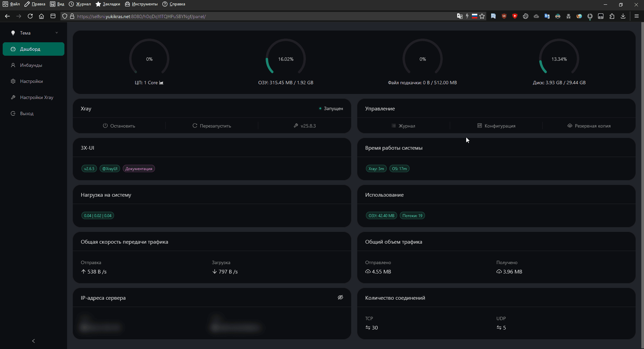Open the Журнал logs button
Viewport: 644px width, 349px height.
click(403, 126)
